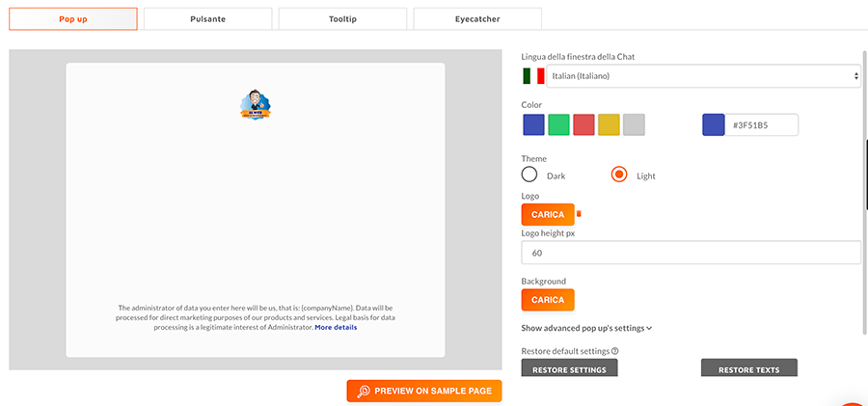This screenshot has height=406, width=868.
Task: Click the Restore Texts button
Action: point(748,368)
